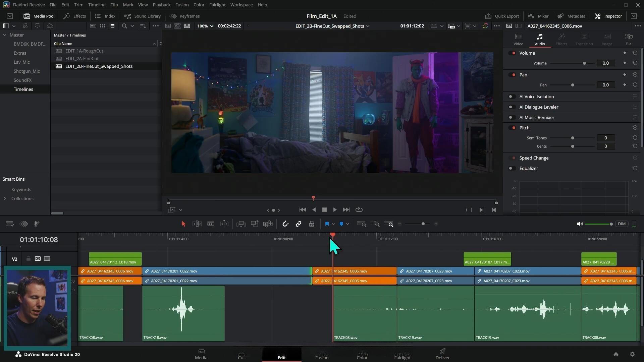Screen dimensions: 644x362
Task: Click the loop playback icon
Action: tap(359, 210)
